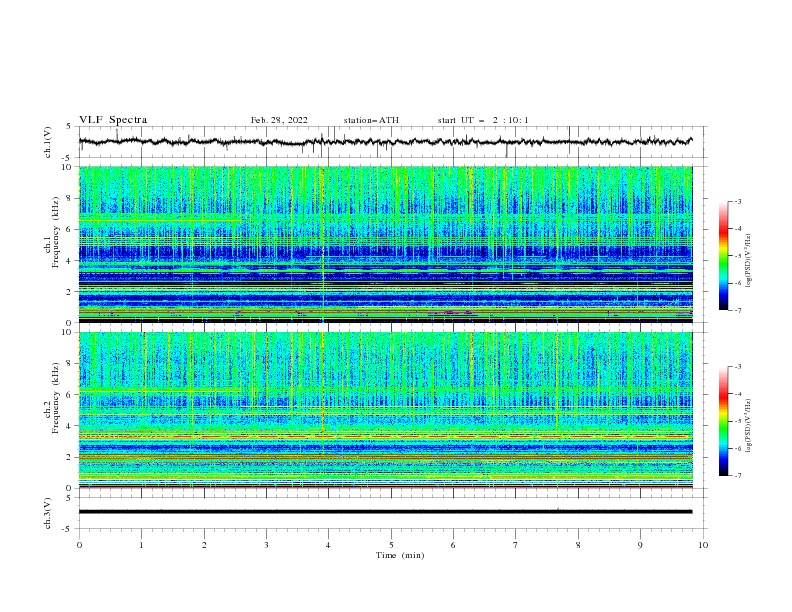Viewport: 792px width, 612px height.
Task: Click tick label "4" on the Time axis
Action: point(329,545)
